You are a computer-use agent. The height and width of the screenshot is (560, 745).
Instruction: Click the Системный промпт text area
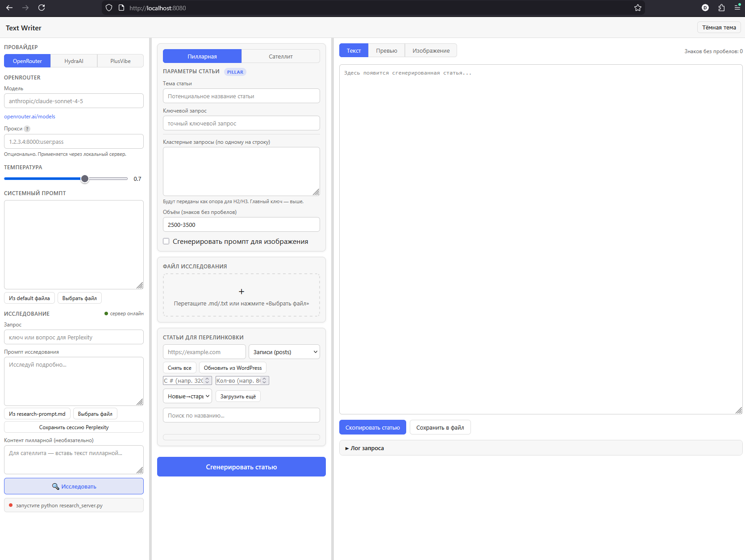(x=74, y=245)
